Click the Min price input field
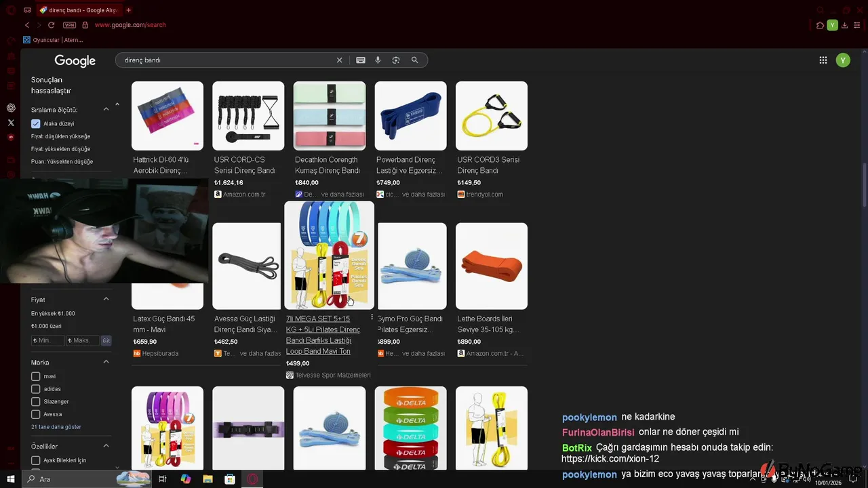 tap(47, 340)
